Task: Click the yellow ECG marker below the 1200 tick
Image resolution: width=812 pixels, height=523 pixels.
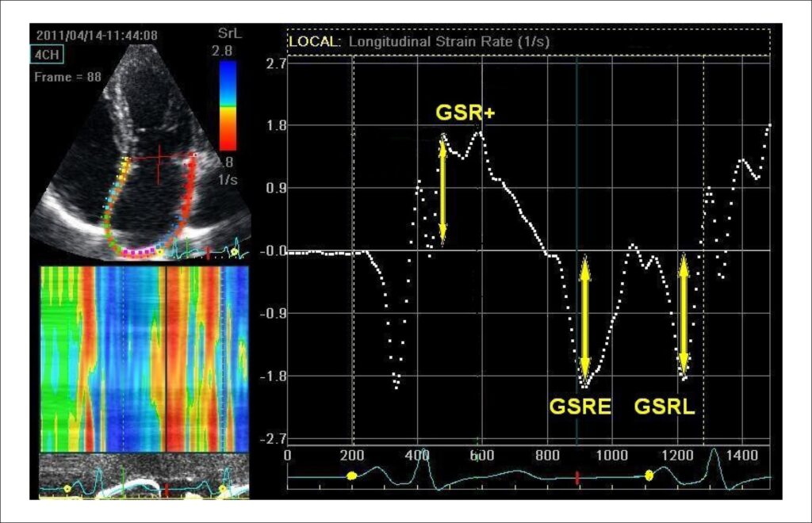Action: click(649, 475)
